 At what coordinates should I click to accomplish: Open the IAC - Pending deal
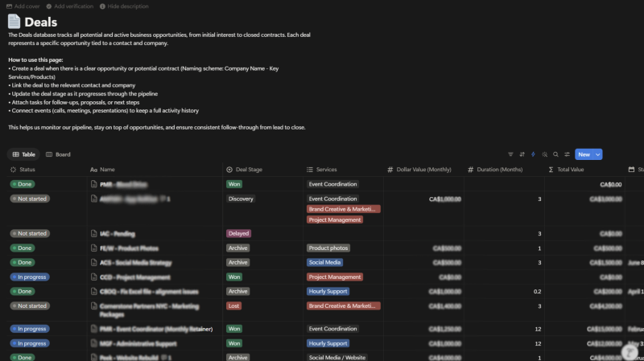118,234
